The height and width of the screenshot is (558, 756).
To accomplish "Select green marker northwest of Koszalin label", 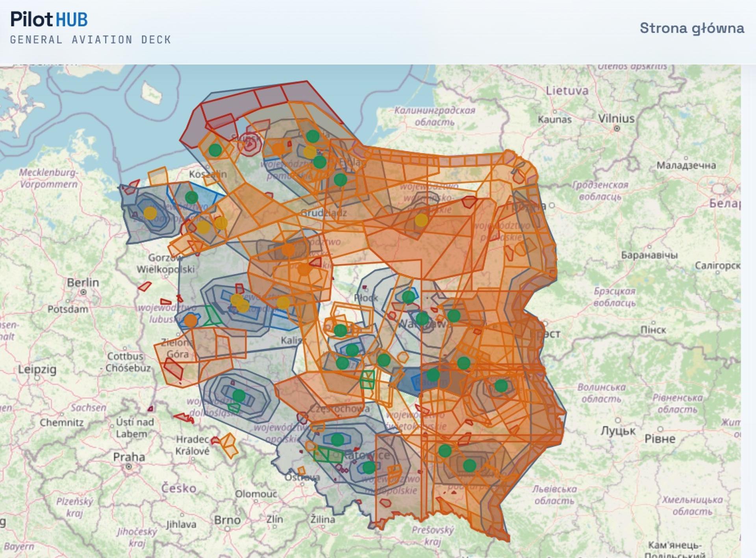I will (215, 150).
